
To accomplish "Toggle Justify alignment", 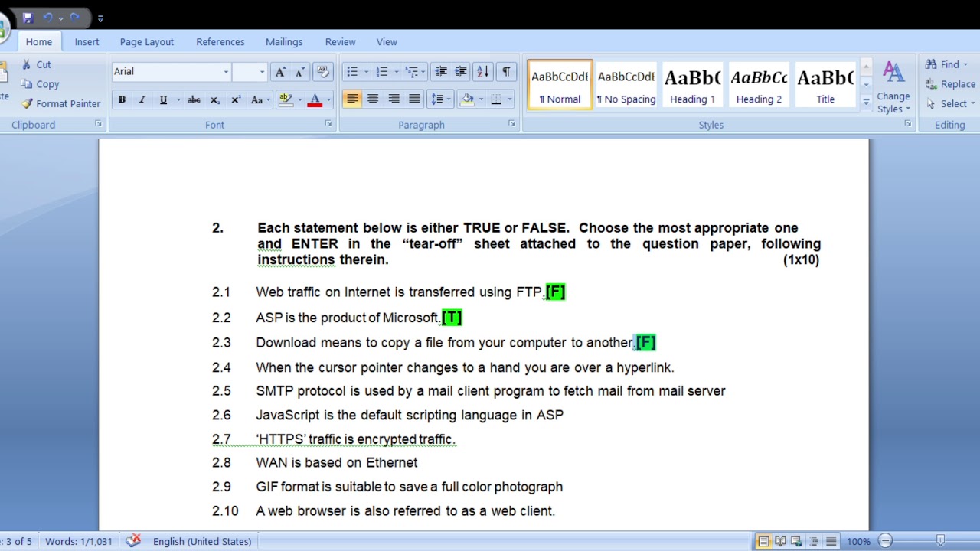I will point(414,99).
